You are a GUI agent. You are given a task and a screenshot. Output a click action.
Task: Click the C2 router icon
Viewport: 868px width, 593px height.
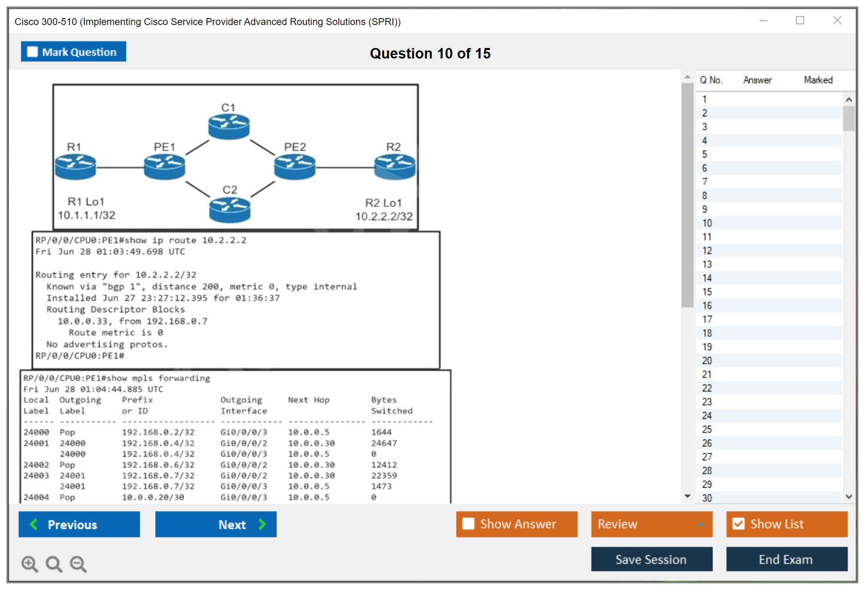click(x=230, y=209)
